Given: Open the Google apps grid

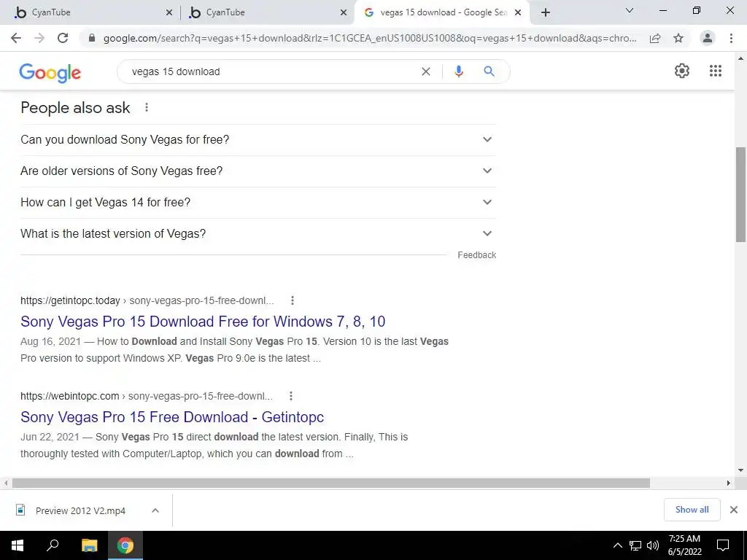Looking at the screenshot, I should [x=716, y=71].
